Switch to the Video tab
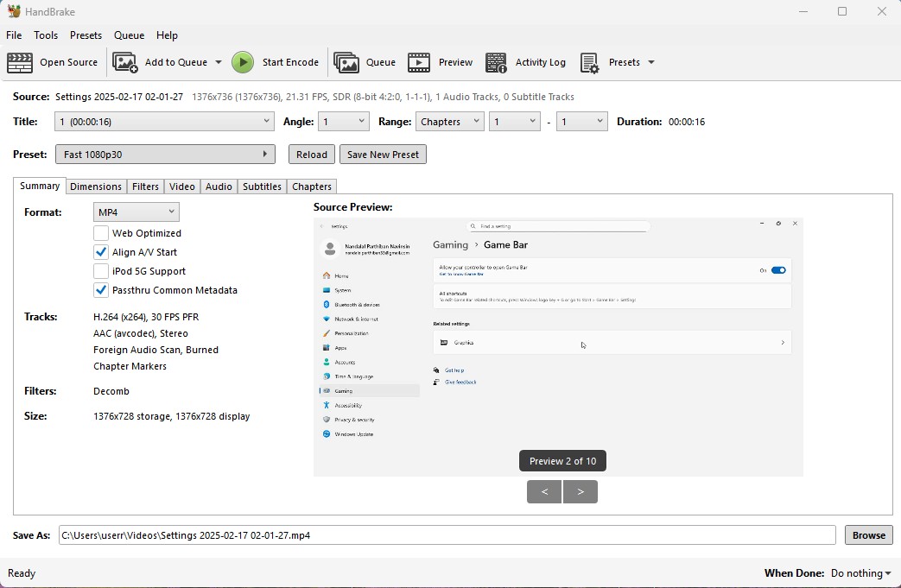 tap(182, 187)
